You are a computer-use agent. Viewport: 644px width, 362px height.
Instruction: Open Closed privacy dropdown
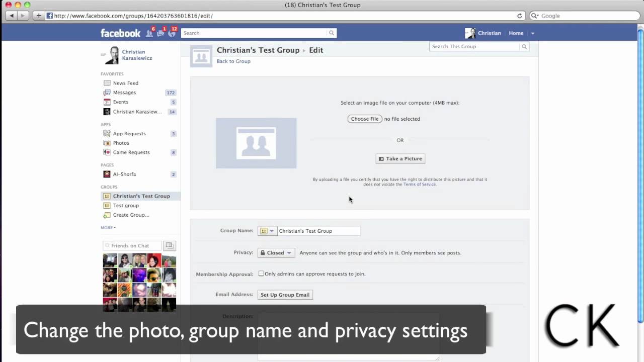click(276, 253)
